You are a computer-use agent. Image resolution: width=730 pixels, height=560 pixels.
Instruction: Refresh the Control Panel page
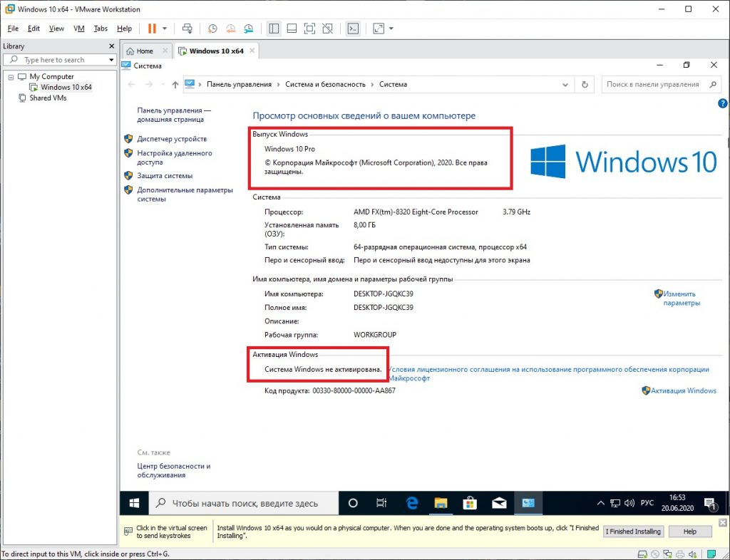click(585, 85)
